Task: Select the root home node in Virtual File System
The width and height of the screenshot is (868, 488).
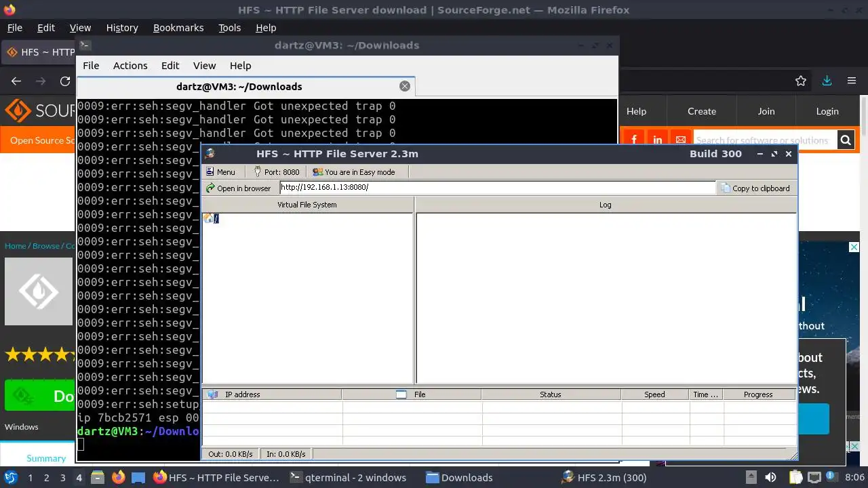Action: pyautogui.click(x=211, y=218)
